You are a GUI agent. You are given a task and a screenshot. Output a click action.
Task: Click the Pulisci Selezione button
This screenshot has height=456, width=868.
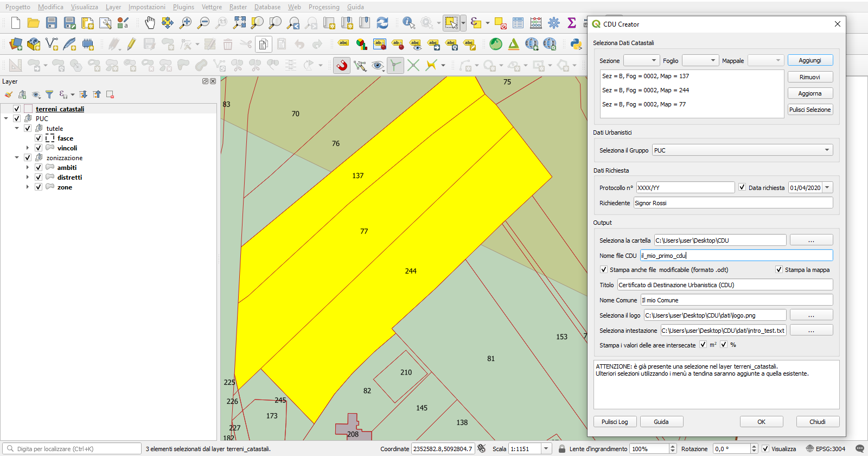810,110
